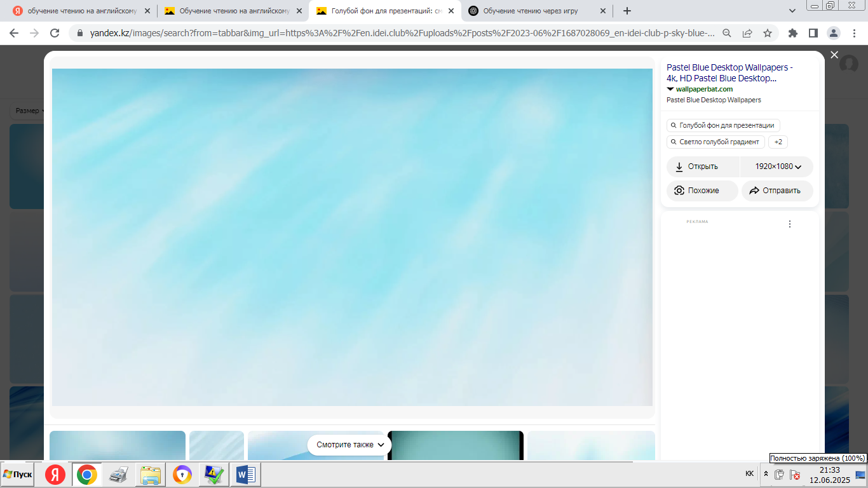Click the battery power tray icon
This screenshot has height=488, width=868.
(x=780, y=475)
